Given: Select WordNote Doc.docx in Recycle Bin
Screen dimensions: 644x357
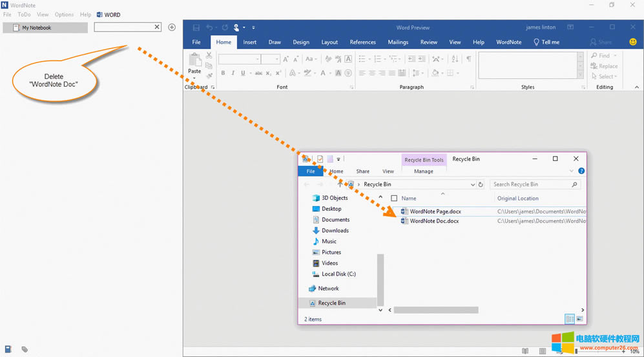Looking at the screenshot, I should click(x=434, y=221).
